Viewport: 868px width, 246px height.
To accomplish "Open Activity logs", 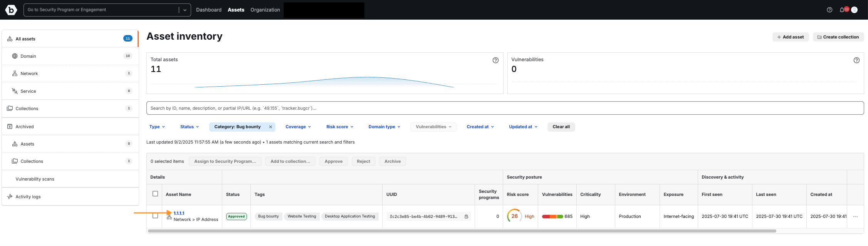I will click(x=70, y=197).
